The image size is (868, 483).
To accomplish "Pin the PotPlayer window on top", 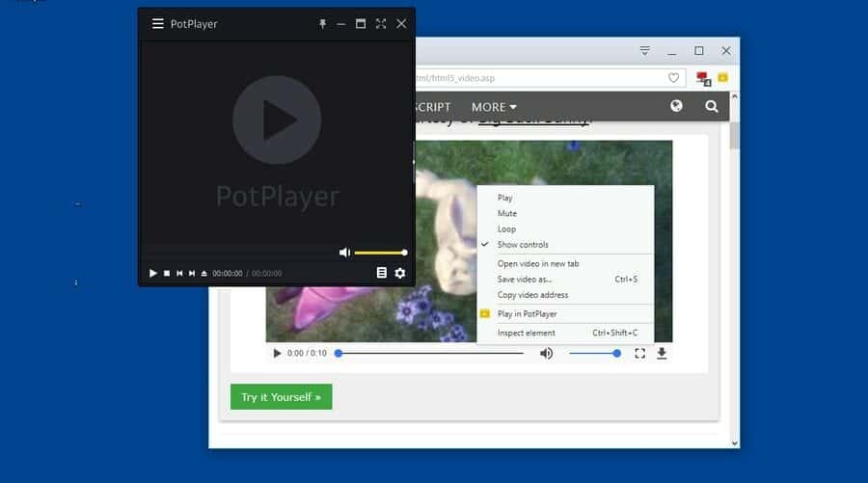I will click(x=322, y=24).
